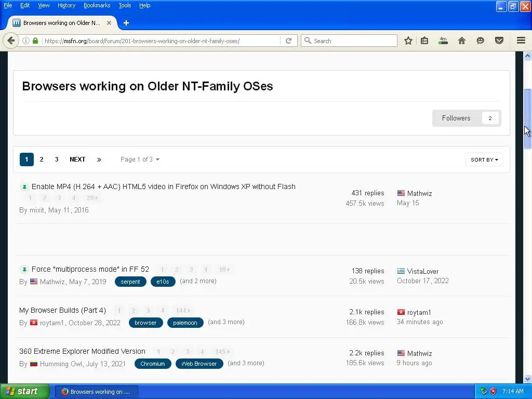Open the Edit menu

[x=25, y=5]
